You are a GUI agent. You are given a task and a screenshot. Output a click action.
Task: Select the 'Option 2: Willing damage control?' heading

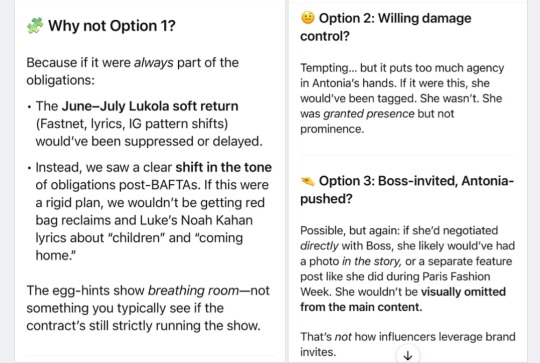[x=386, y=27]
